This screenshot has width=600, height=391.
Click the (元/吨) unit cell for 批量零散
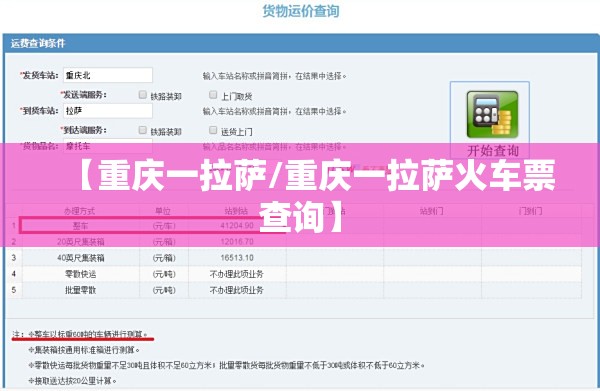pyautogui.click(x=164, y=290)
